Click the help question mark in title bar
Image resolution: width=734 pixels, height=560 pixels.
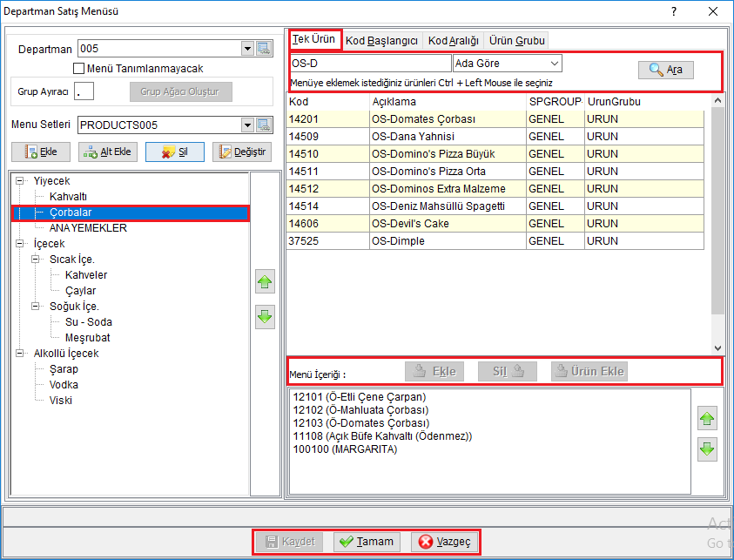(674, 11)
